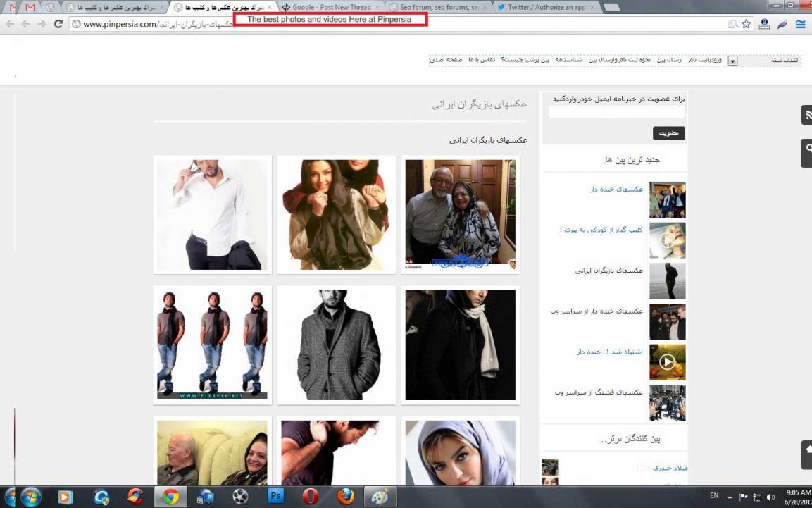812x508 pixels.
Task: Open the floating search button on right edge
Action: [806, 153]
